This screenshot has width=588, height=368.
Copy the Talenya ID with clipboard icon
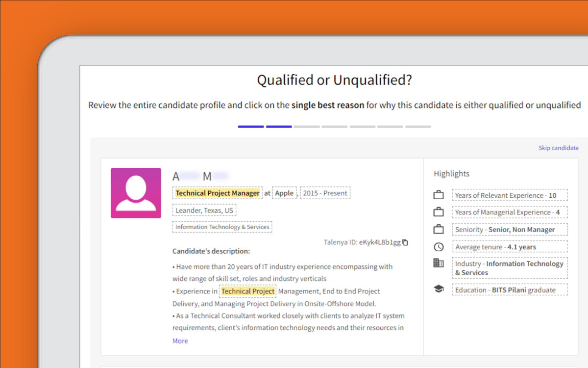405,242
